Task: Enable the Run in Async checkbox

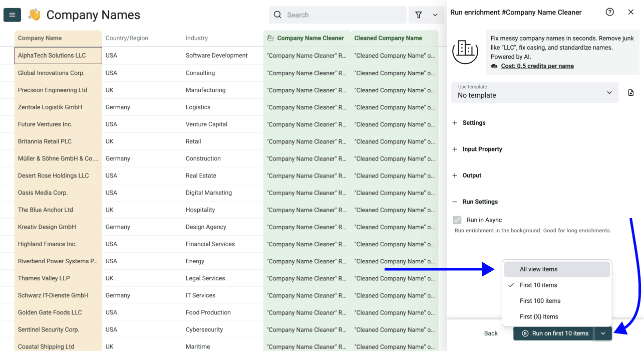Action: (x=457, y=220)
